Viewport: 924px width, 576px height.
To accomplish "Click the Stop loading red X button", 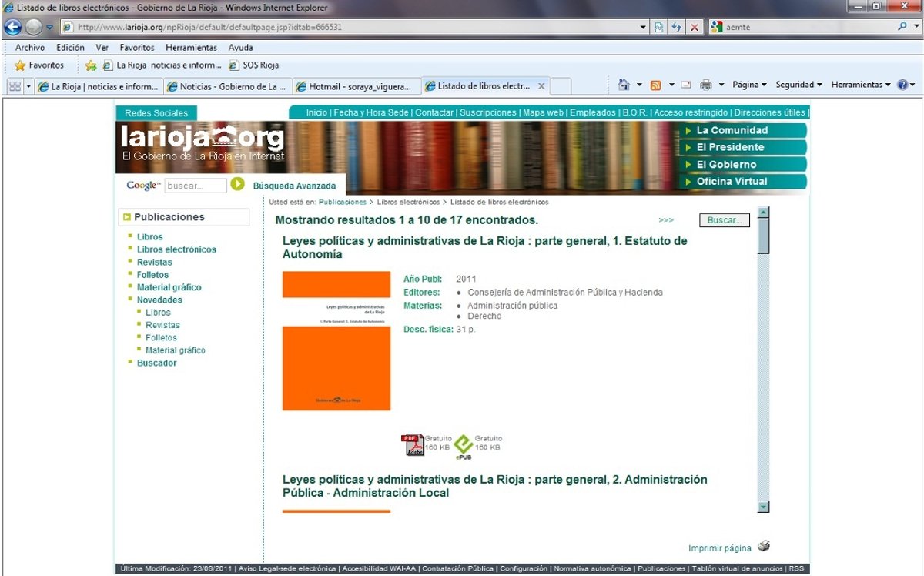I will [695, 27].
